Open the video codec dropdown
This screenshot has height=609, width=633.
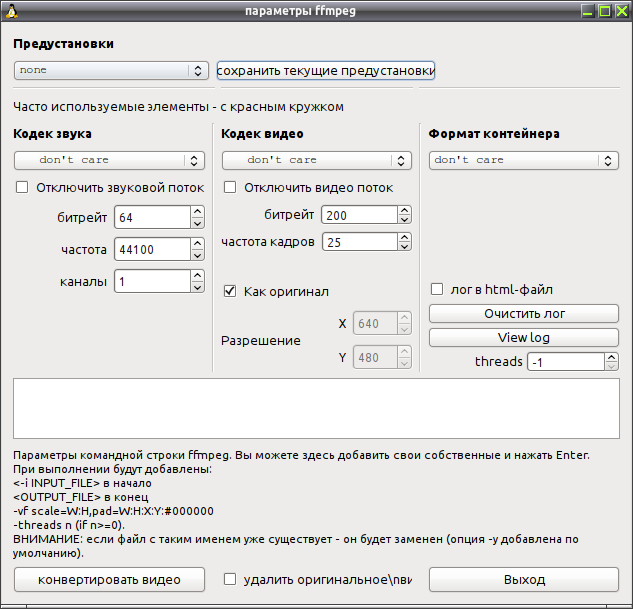pos(317,160)
